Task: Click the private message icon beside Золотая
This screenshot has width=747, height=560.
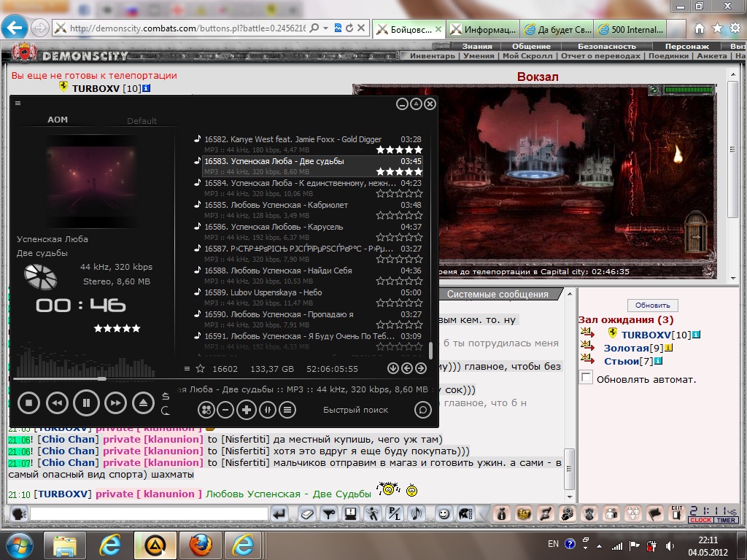Action: point(587,346)
